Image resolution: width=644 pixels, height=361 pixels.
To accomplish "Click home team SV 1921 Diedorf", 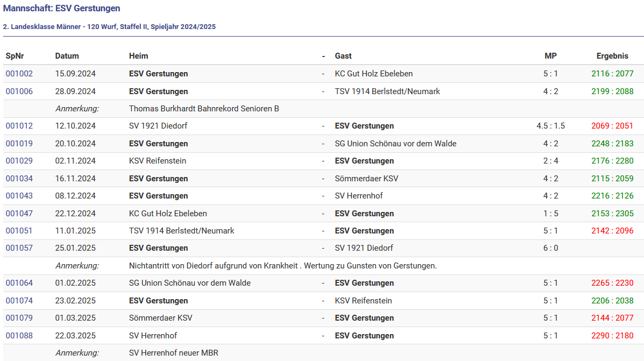I will coord(158,126).
